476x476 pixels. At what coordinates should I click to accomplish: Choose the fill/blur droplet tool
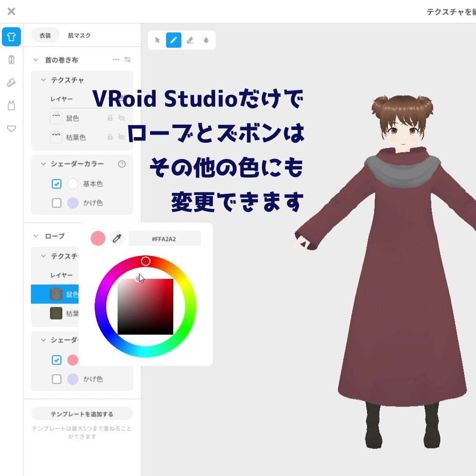(206, 40)
